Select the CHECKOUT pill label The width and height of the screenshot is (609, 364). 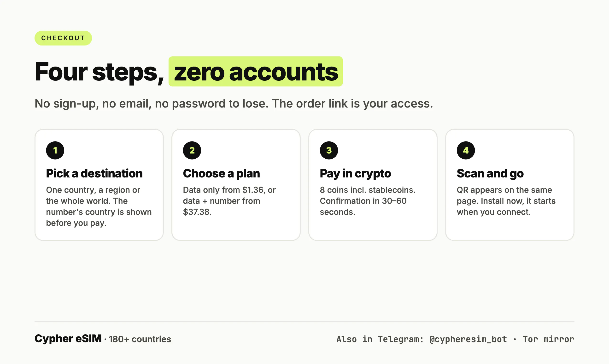(63, 38)
